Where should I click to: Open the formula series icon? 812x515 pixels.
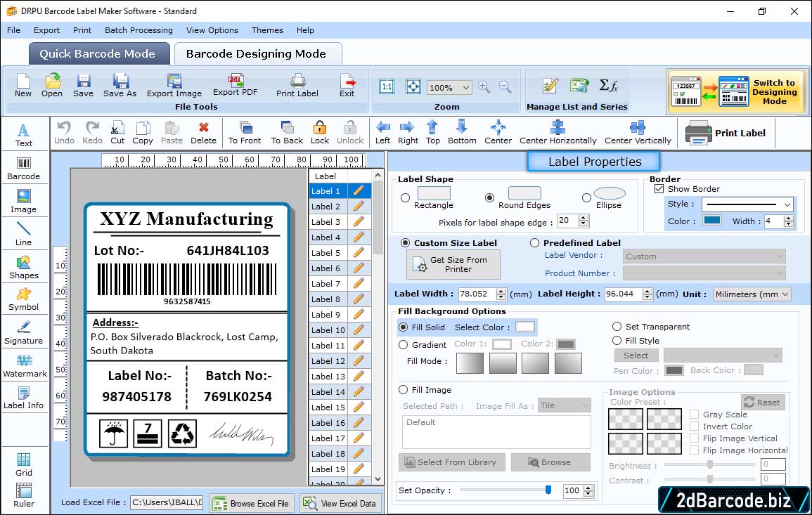(x=609, y=86)
